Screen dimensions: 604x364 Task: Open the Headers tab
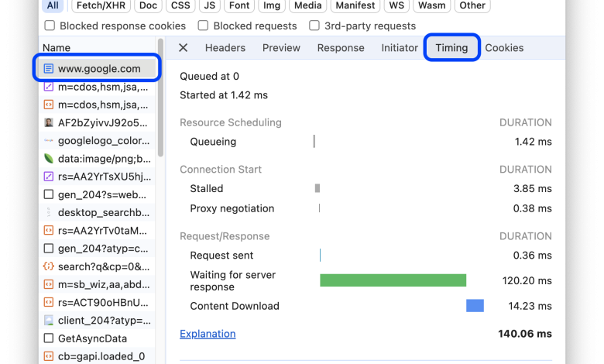(225, 48)
